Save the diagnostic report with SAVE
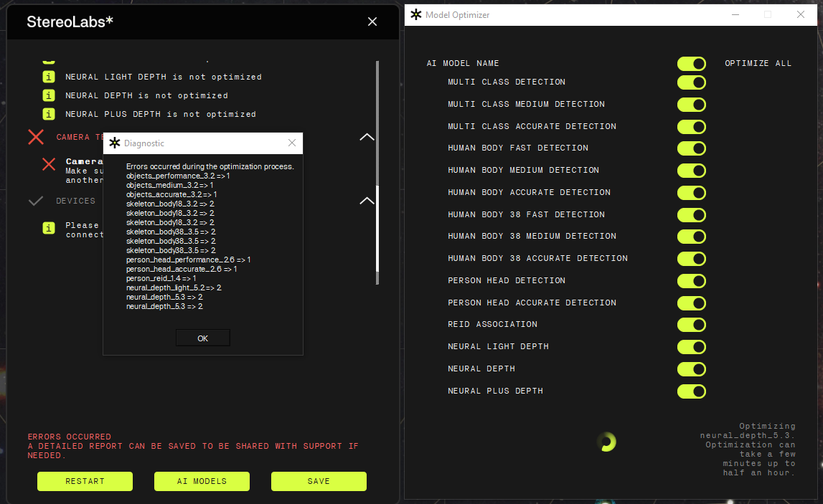 [x=319, y=481]
